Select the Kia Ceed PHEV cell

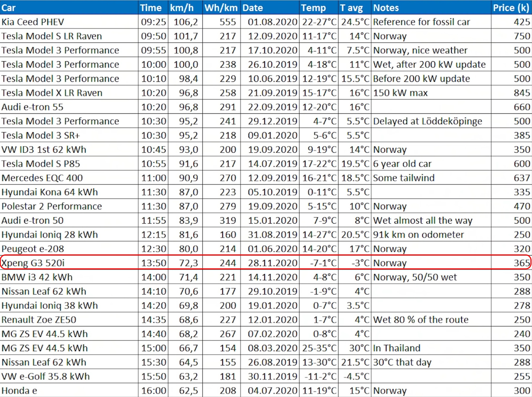[x=69, y=22]
